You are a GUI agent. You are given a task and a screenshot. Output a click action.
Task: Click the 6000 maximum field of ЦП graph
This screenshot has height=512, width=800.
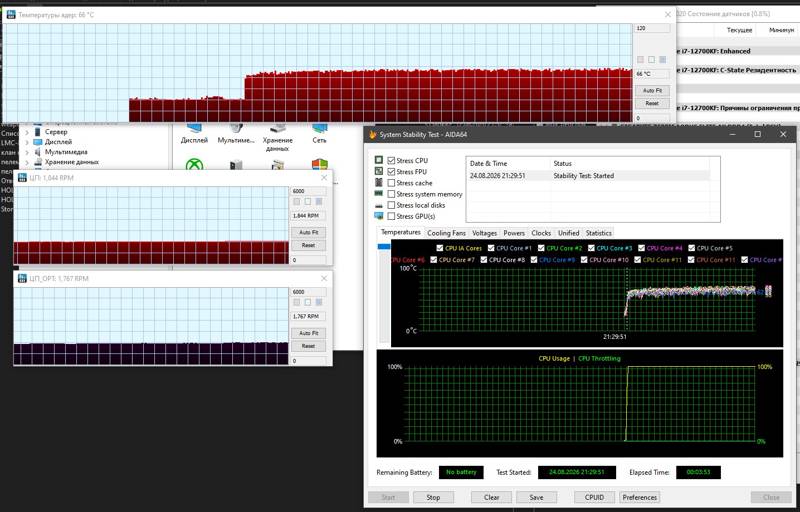coord(308,191)
